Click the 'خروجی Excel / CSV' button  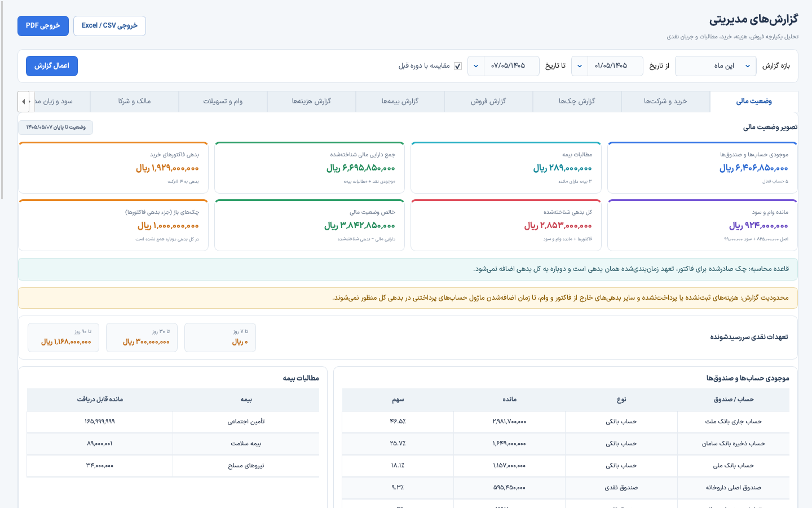pos(109,26)
